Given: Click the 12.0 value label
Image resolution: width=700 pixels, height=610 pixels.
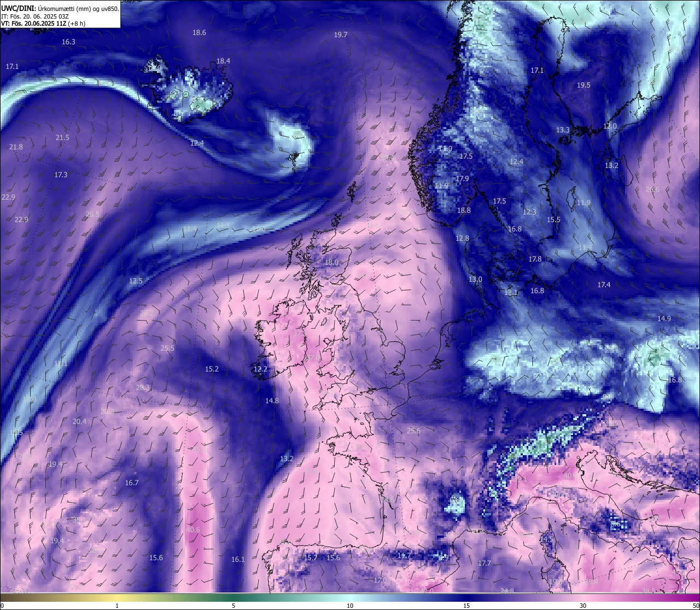Looking at the screenshot, I should pos(610,126).
